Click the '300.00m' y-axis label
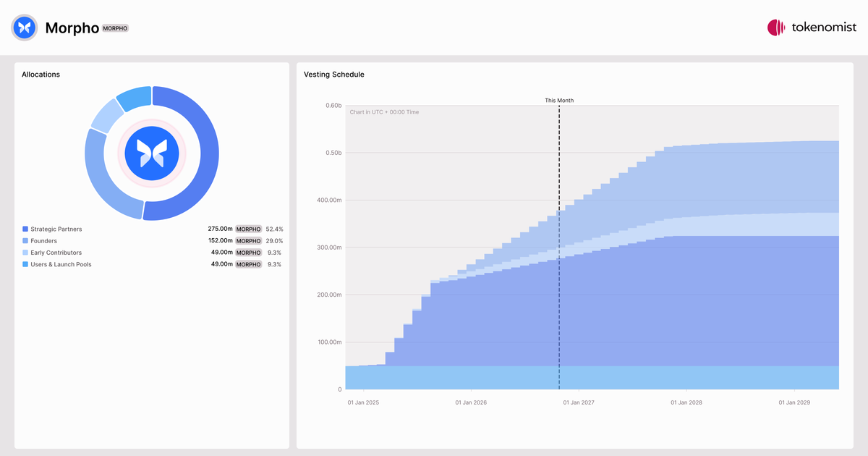 pyautogui.click(x=330, y=248)
